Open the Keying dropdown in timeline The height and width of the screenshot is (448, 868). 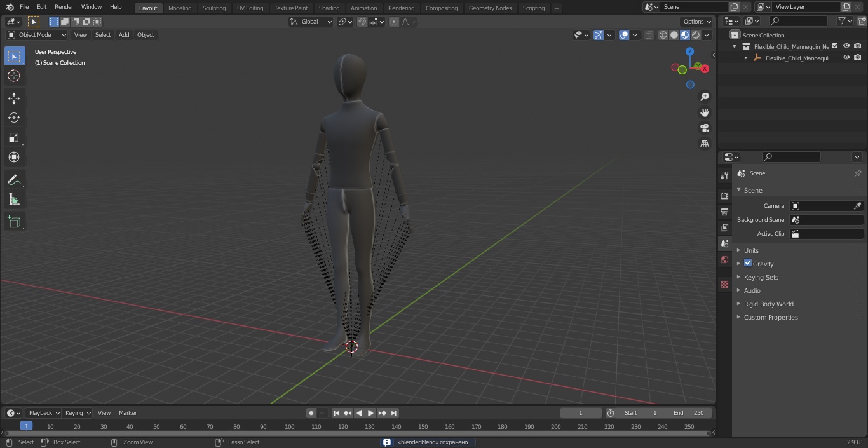(x=77, y=413)
